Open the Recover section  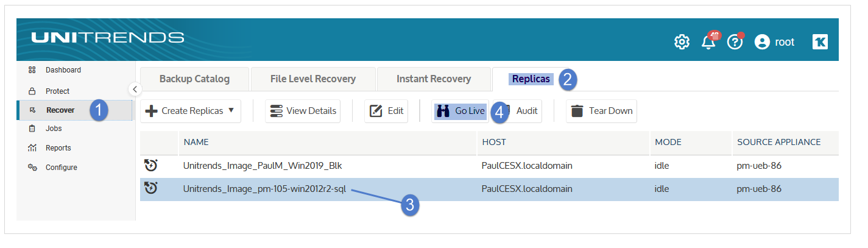tap(60, 110)
